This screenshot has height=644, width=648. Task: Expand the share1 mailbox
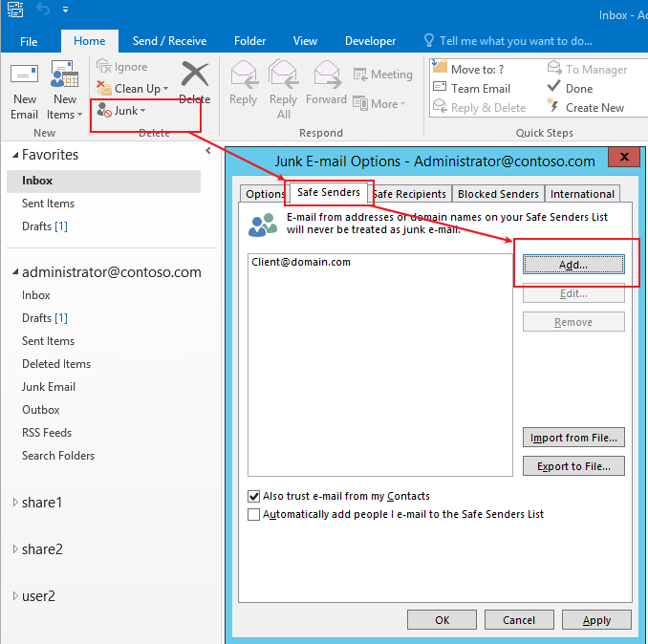click(15, 503)
